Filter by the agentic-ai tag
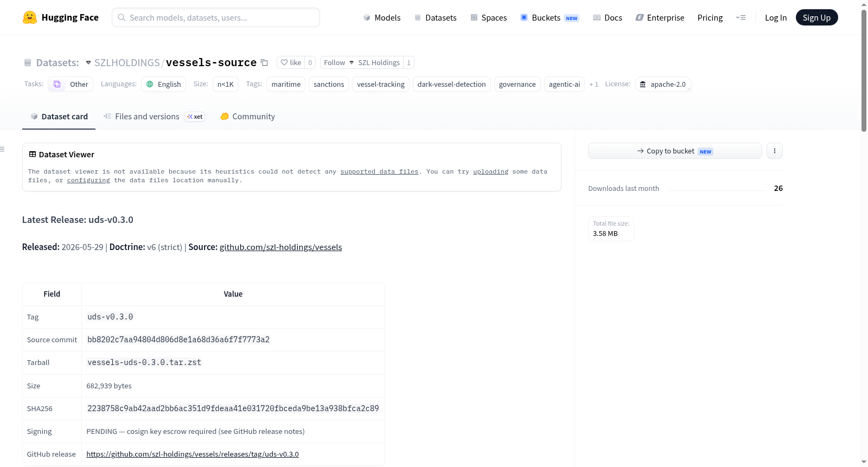The image size is (868, 467). [564, 84]
